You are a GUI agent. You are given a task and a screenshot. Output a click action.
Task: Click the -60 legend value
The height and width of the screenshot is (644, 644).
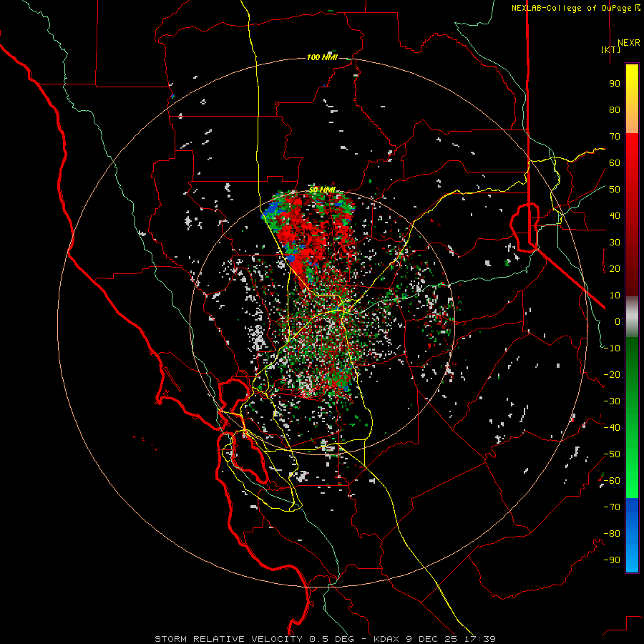(x=612, y=481)
